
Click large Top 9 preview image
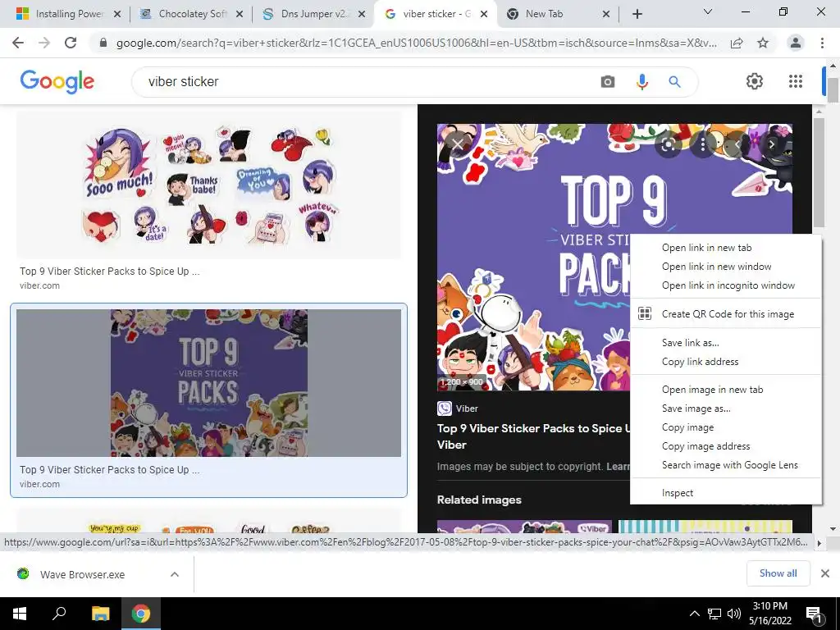click(x=533, y=257)
